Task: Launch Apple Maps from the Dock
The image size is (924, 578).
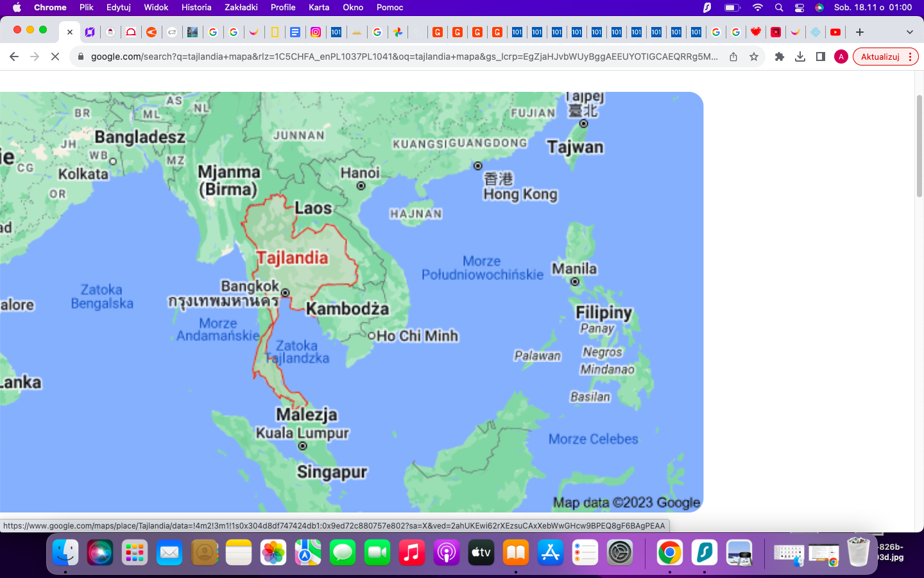Action: (x=307, y=552)
